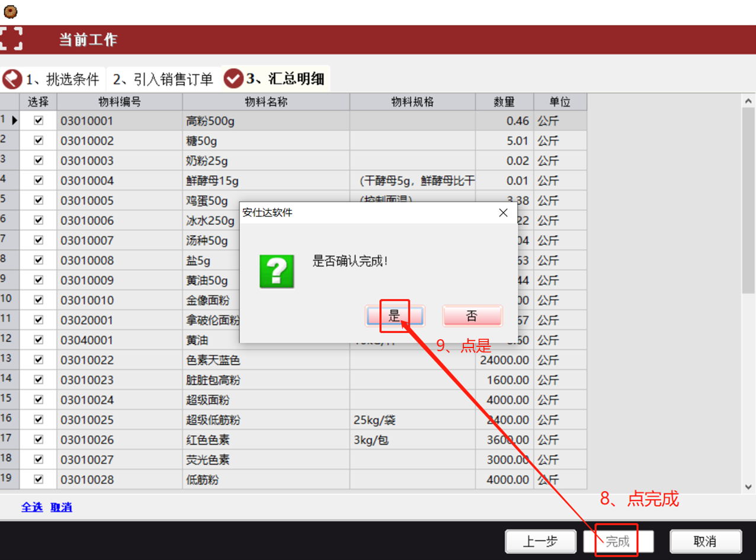Click the step 1 挑选条件 icon

(12, 79)
